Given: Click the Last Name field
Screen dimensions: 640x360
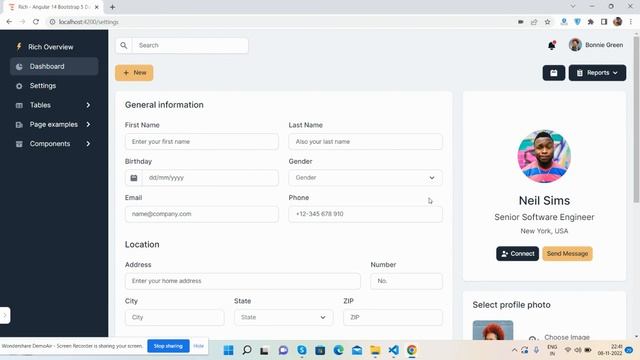Looking at the screenshot, I should click(x=365, y=142).
